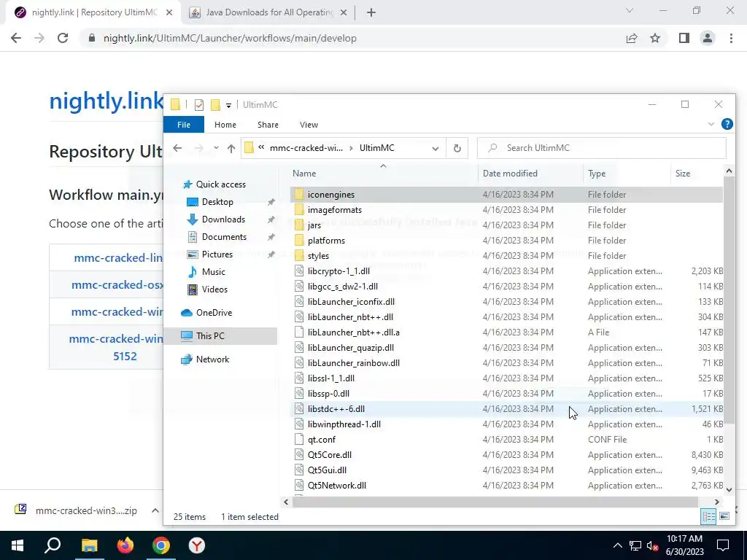Click the Search UltimMC field
The height and width of the screenshot is (560, 747).
602,148
